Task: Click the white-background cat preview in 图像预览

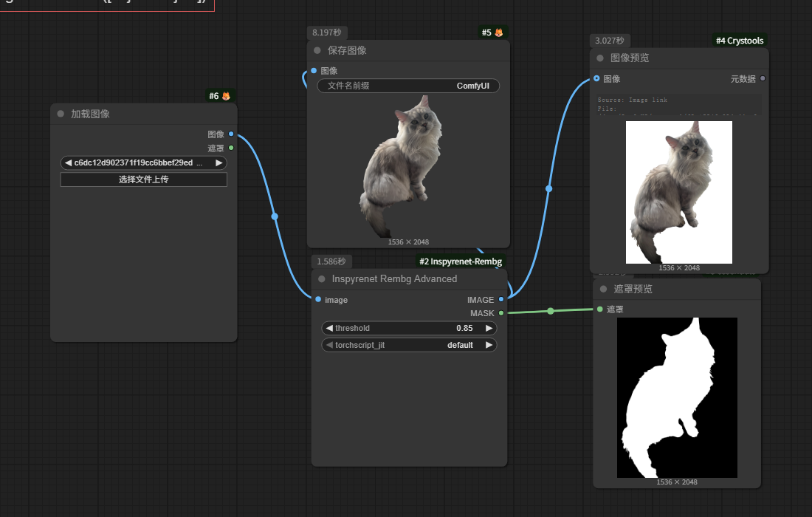Action: point(679,192)
